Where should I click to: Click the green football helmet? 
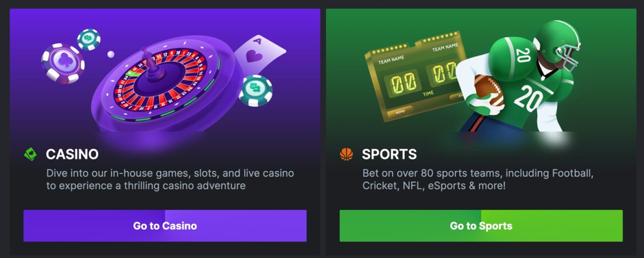pos(558,43)
